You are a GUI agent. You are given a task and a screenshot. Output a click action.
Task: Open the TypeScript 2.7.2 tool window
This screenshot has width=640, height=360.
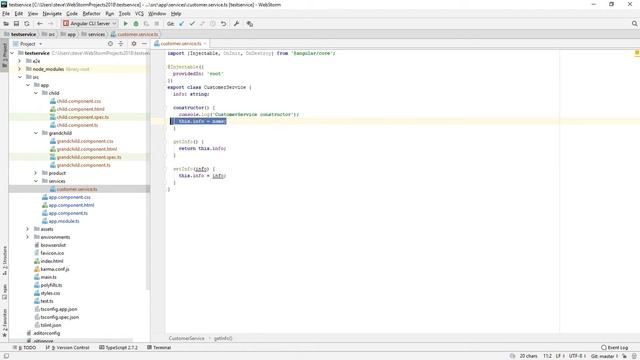pos(118,347)
